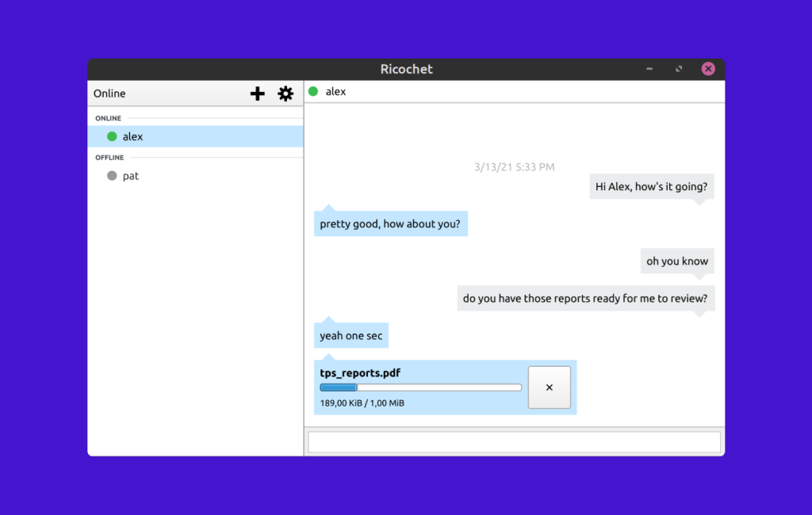Click the file transfer progress bar
Screen dimensions: 812x515
(420, 387)
